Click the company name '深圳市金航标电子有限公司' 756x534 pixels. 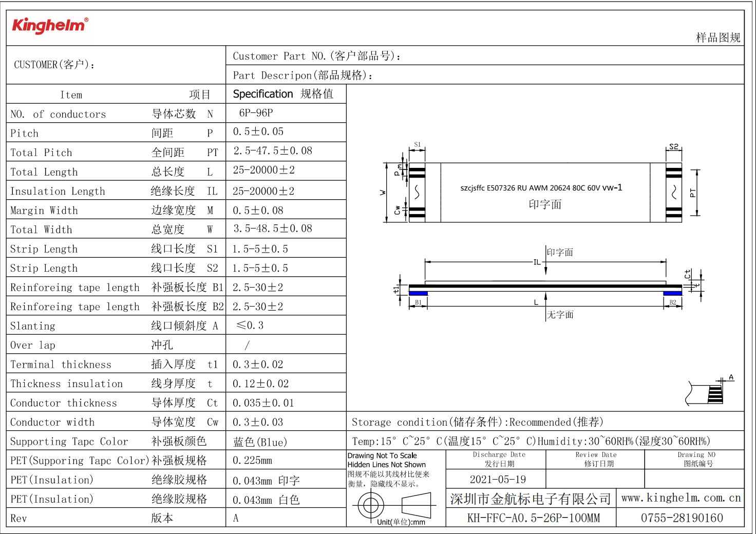coord(531,499)
